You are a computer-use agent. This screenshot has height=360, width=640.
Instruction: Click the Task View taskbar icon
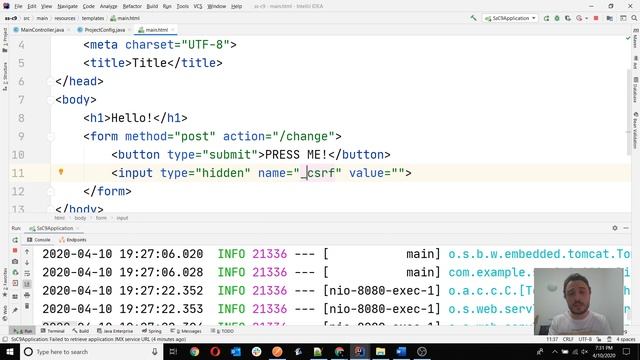[x=173, y=351]
